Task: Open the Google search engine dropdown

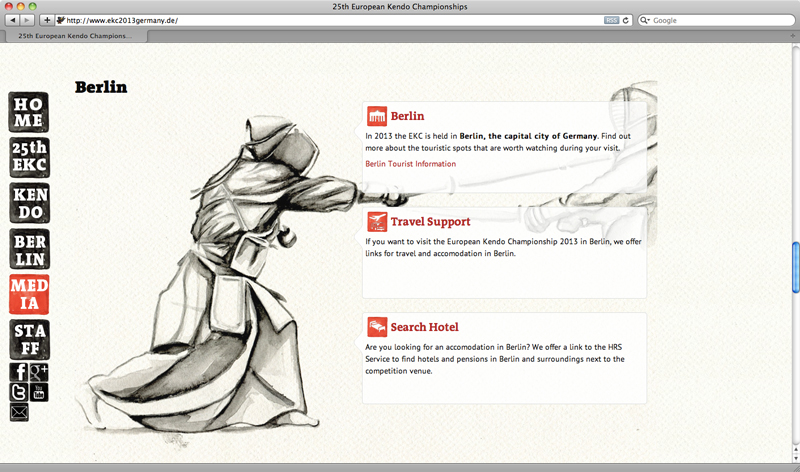Action: point(645,20)
